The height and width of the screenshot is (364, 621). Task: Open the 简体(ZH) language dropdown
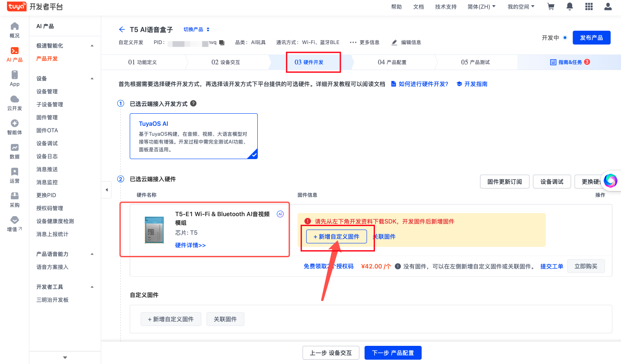(481, 6)
